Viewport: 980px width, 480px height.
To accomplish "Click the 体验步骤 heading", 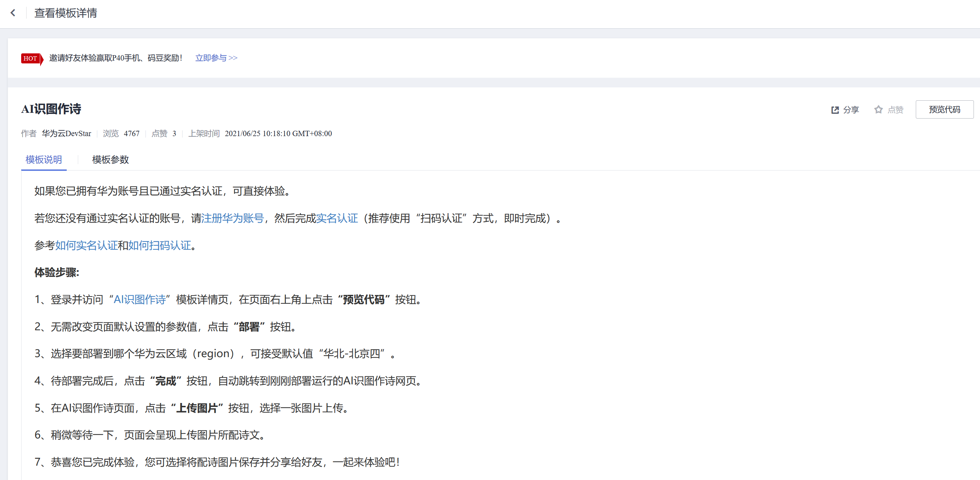I will [57, 273].
